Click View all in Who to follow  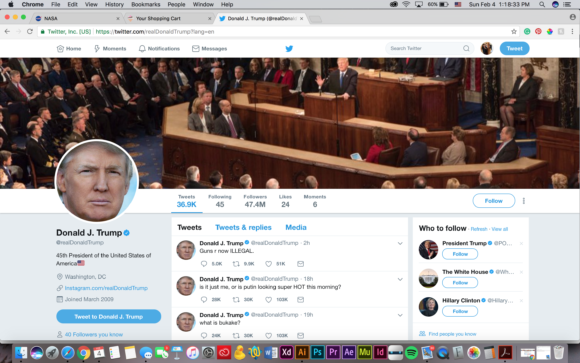pyautogui.click(x=499, y=229)
